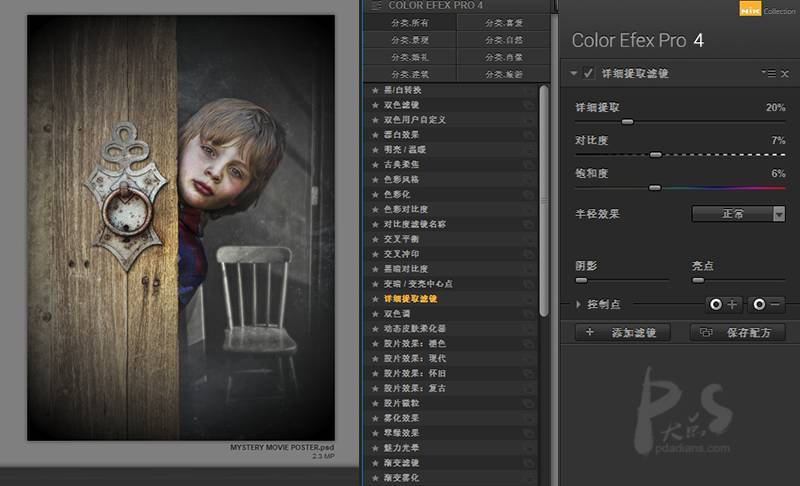Viewport: 800px width, 486px height.
Task: Select the 分类.景观 category tab
Action: pos(409,40)
